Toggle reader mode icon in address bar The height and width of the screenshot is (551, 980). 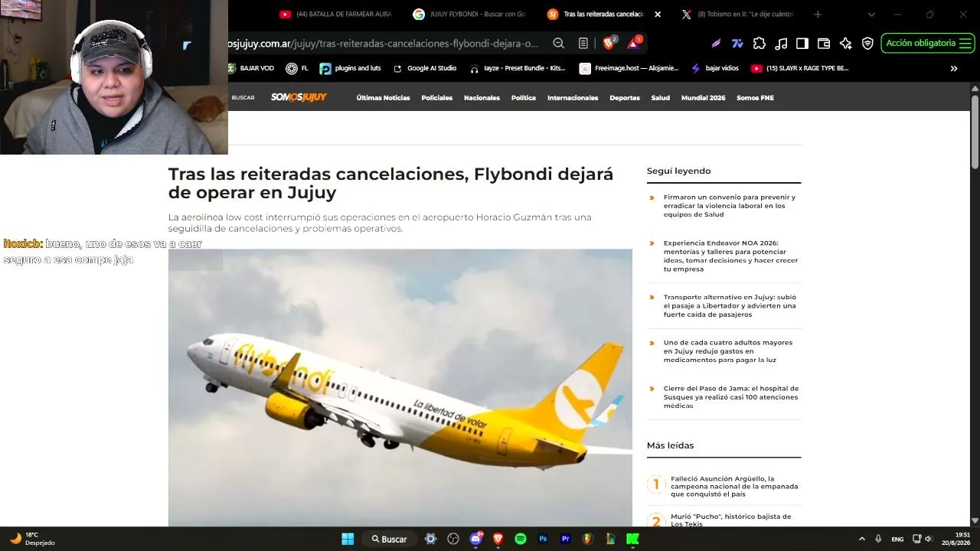point(583,44)
